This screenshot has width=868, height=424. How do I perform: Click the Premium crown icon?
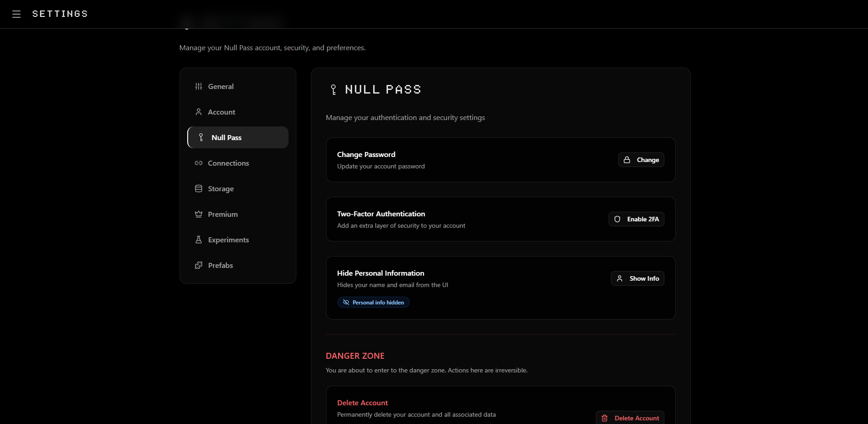pyautogui.click(x=199, y=214)
